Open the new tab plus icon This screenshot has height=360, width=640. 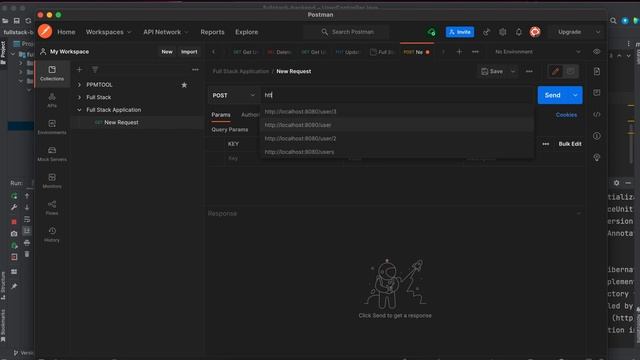click(x=459, y=52)
